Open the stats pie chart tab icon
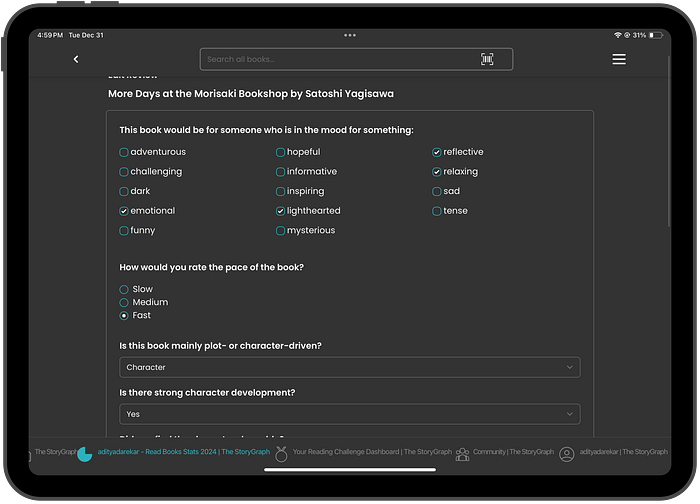The width and height of the screenshot is (700, 504). click(x=84, y=454)
